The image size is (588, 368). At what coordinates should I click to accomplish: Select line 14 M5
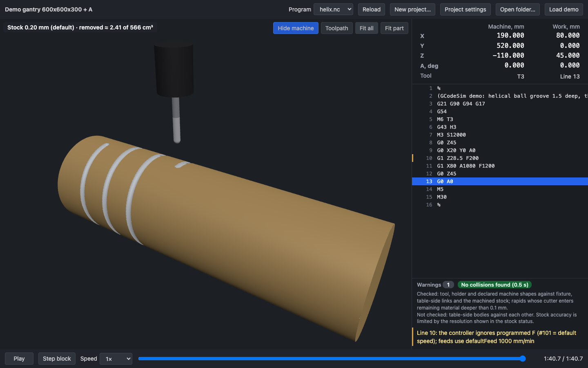(500, 189)
